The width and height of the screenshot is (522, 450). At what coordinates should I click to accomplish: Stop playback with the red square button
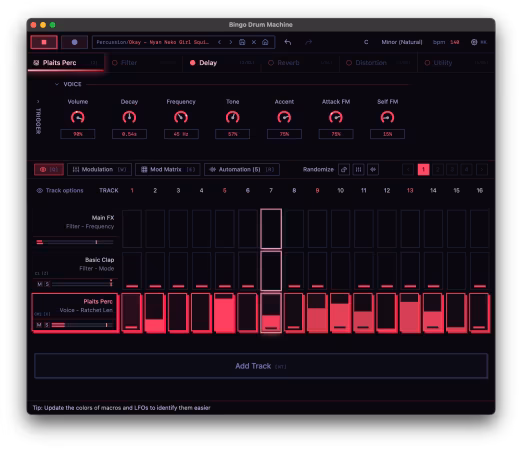click(x=44, y=42)
